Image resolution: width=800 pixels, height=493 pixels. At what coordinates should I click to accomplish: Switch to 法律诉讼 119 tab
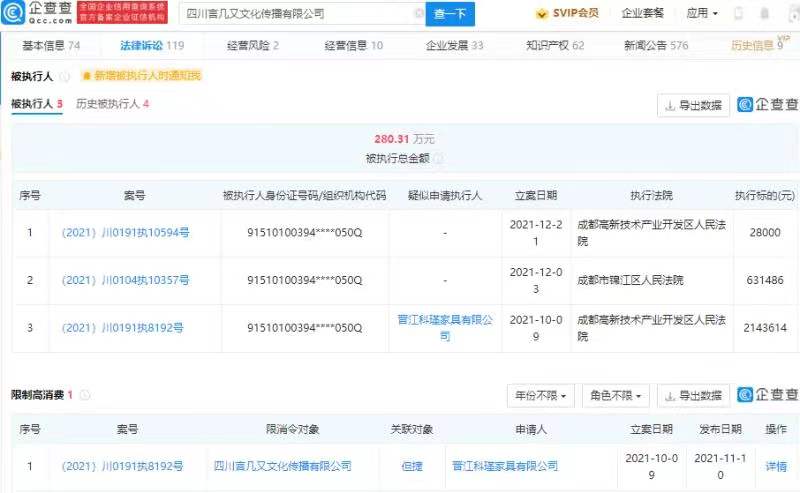(x=152, y=45)
